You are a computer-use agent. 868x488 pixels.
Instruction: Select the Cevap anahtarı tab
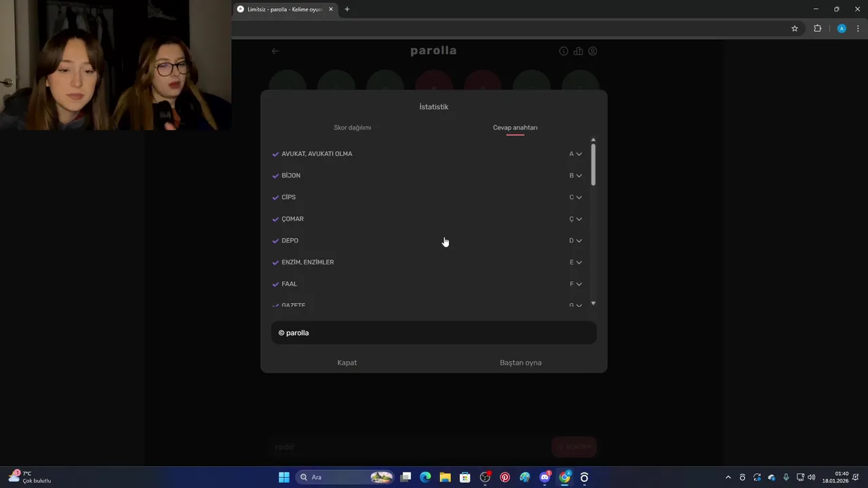(515, 127)
